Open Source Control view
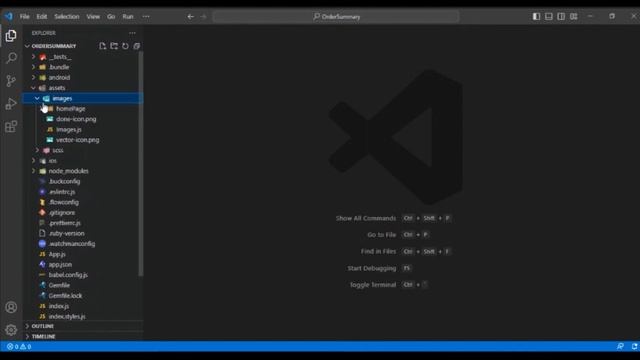The width and height of the screenshot is (640, 360). [11, 81]
